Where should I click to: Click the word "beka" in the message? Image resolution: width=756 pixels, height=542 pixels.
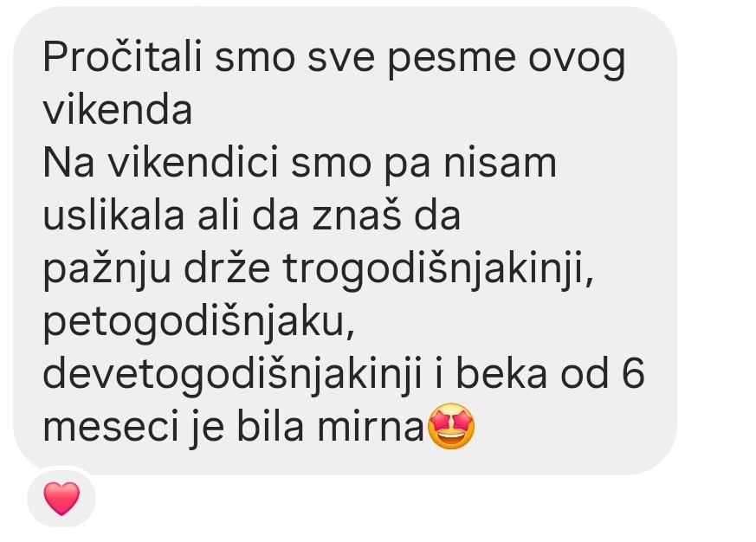tap(501, 373)
